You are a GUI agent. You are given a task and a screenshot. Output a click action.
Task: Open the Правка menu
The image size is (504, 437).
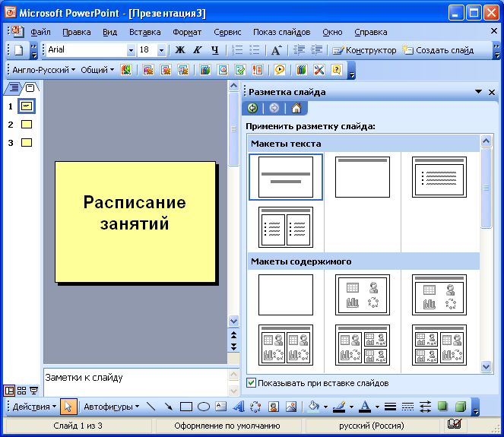click(x=77, y=32)
